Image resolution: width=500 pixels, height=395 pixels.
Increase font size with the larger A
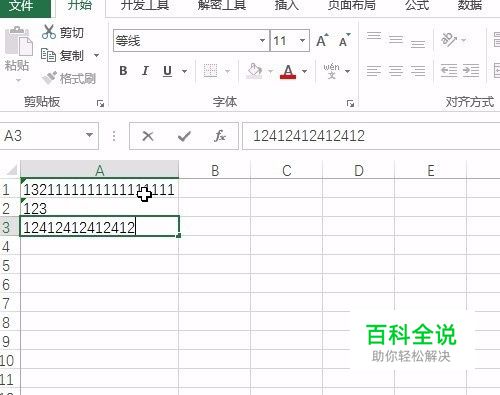322,40
